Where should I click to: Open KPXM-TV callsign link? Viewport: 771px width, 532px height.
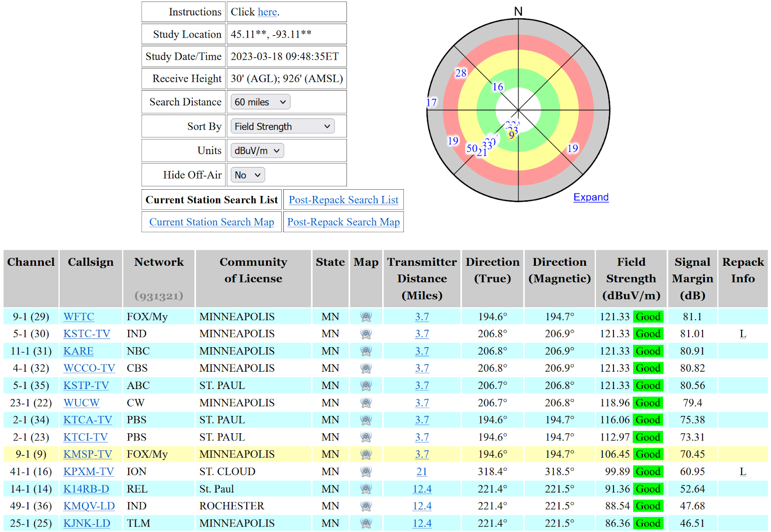[x=89, y=471]
